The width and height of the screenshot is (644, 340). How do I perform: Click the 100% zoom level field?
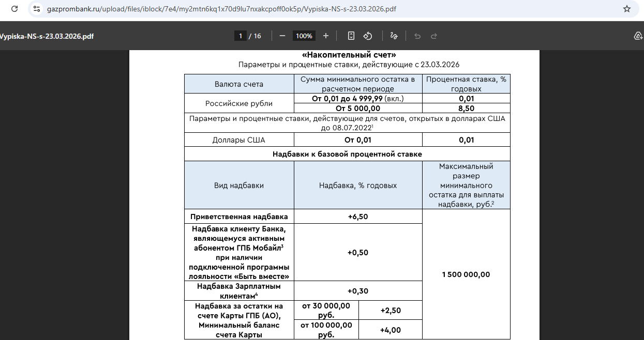(304, 36)
